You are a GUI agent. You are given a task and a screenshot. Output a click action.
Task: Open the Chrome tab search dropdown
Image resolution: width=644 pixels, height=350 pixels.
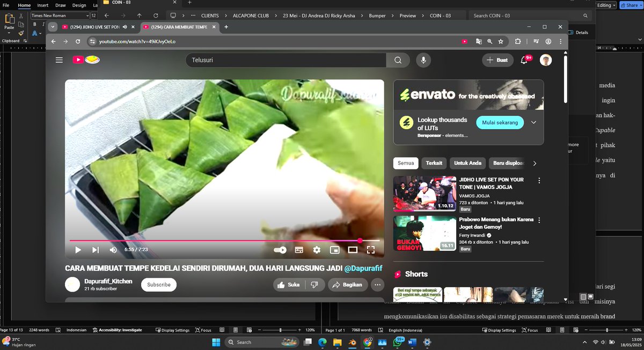pyautogui.click(x=52, y=27)
